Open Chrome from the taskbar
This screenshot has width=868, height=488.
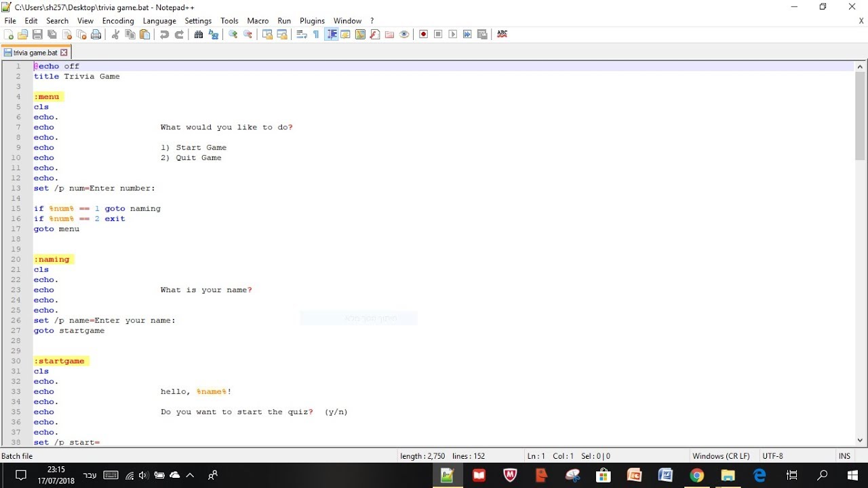(x=696, y=475)
